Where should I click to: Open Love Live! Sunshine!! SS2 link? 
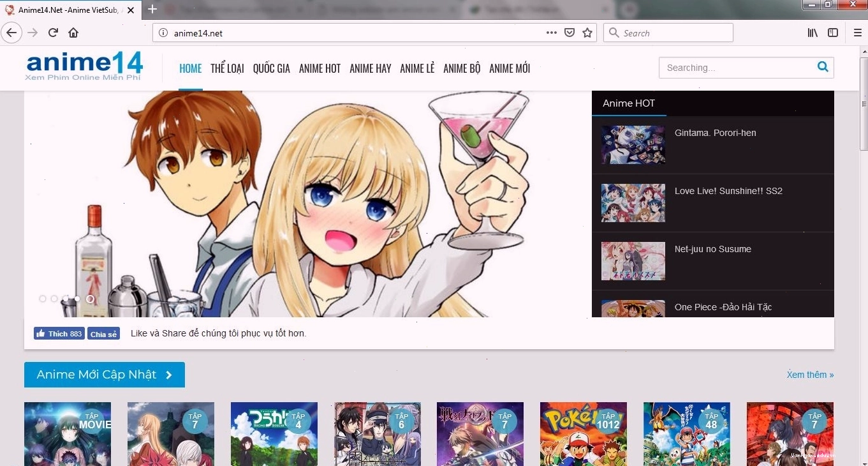(728, 191)
